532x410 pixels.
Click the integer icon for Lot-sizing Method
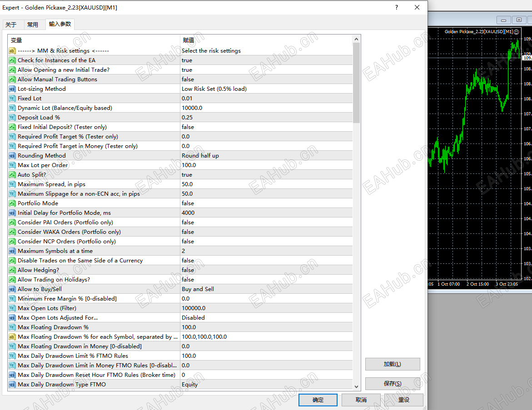pyautogui.click(x=12, y=89)
